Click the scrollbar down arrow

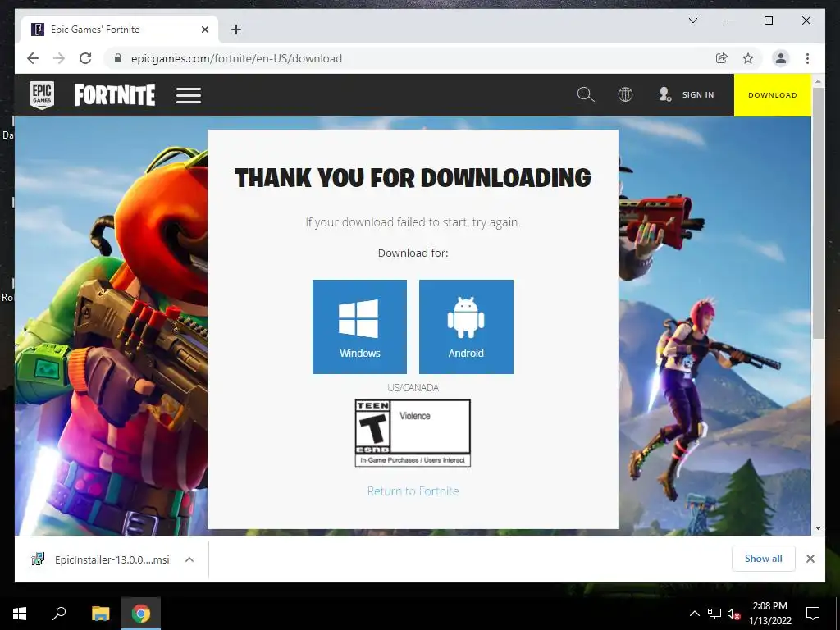(x=818, y=528)
